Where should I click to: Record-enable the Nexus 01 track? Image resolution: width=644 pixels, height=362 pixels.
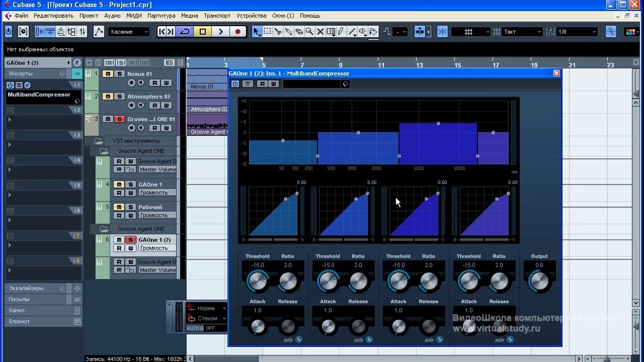[x=131, y=83]
